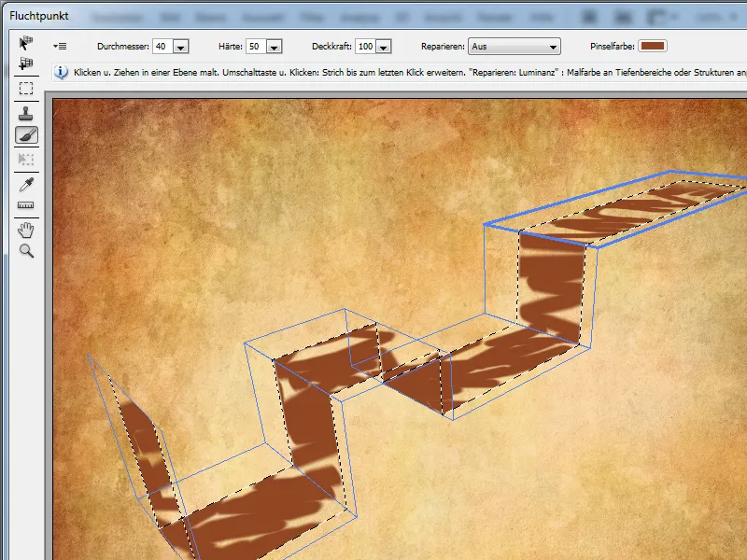Choose the Measure ruler tool
This screenshot has height=560, width=747.
(26, 205)
